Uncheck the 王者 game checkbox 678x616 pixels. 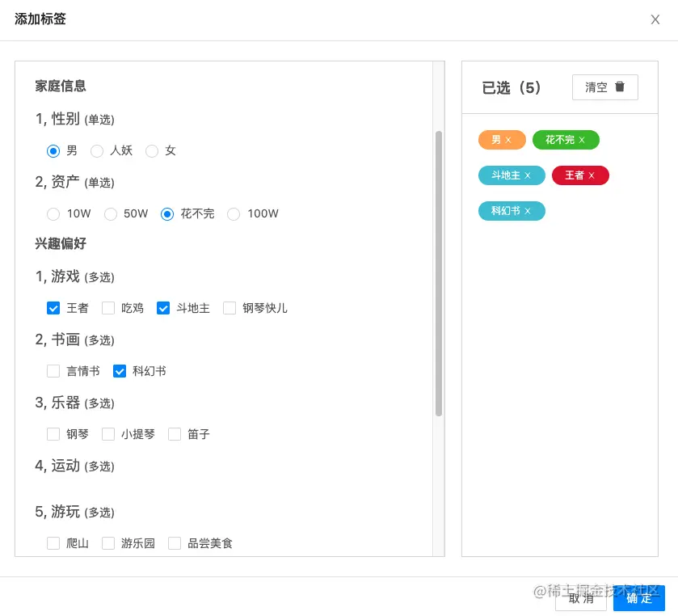tap(53, 309)
